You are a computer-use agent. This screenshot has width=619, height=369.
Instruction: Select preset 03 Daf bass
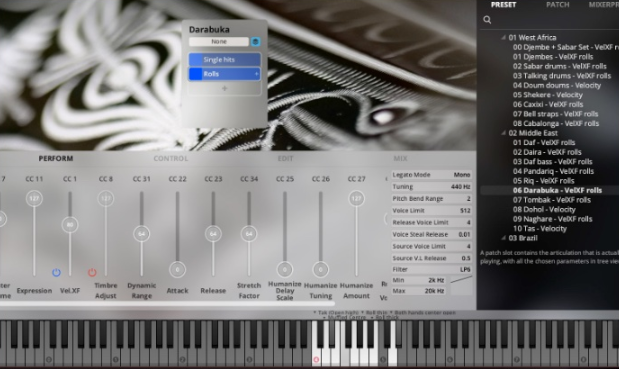(x=552, y=161)
